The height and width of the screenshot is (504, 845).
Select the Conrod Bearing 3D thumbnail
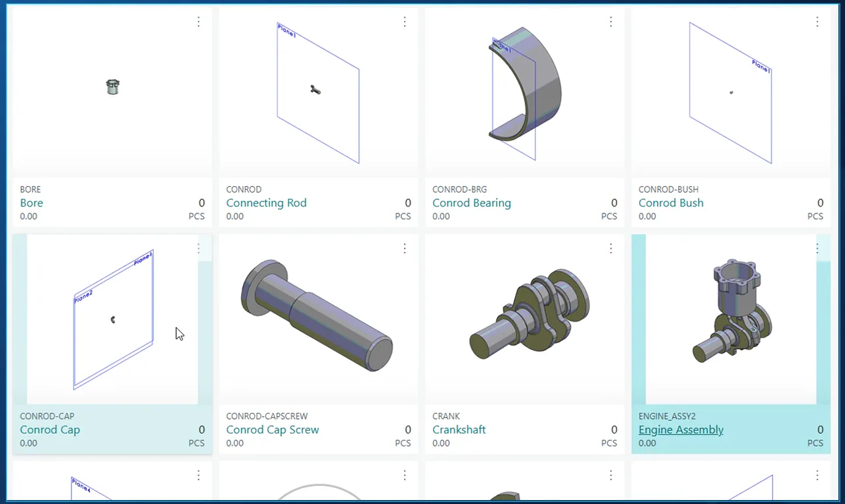coord(525,91)
